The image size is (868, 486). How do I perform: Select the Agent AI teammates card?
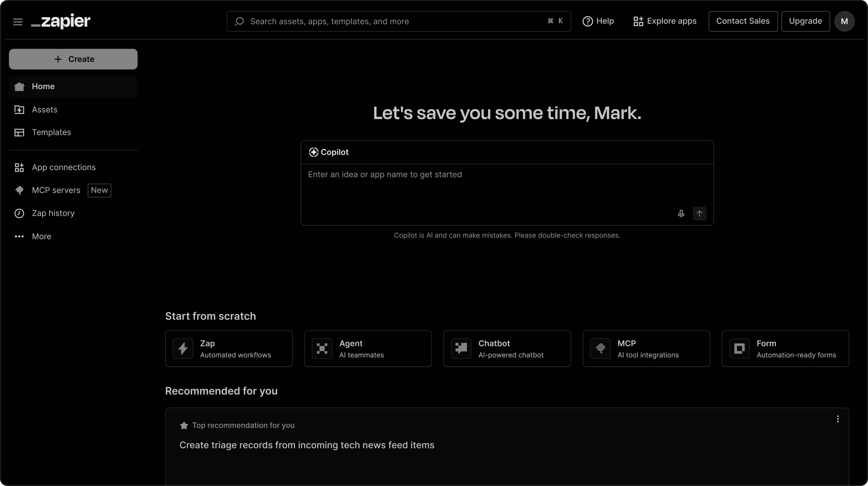368,349
